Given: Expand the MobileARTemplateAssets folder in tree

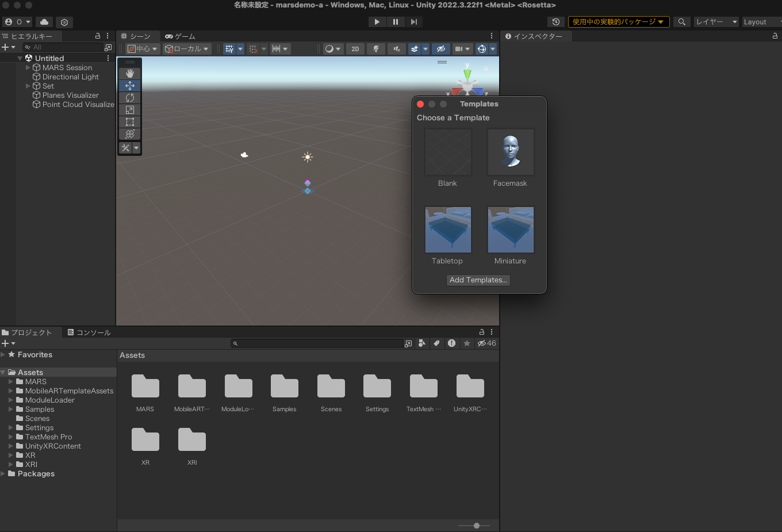Looking at the screenshot, I should point(11,391).
